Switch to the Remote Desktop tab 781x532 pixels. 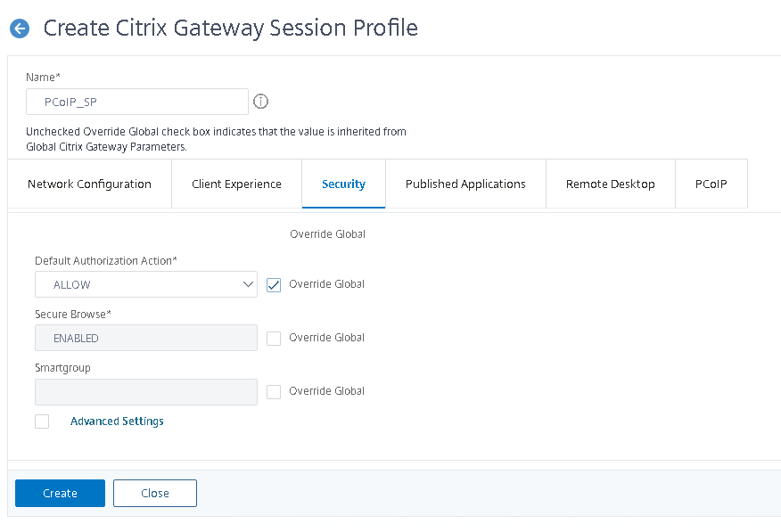[611, 184]
